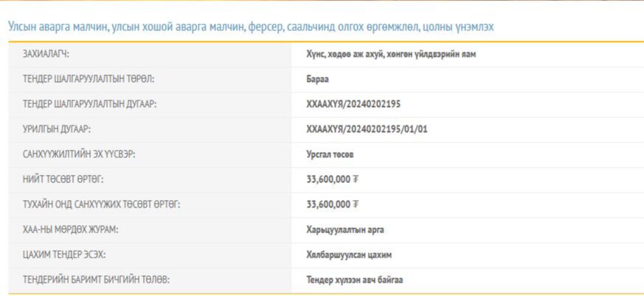
Task: Click the tender title heading at the top
Action: click(251, 27)
